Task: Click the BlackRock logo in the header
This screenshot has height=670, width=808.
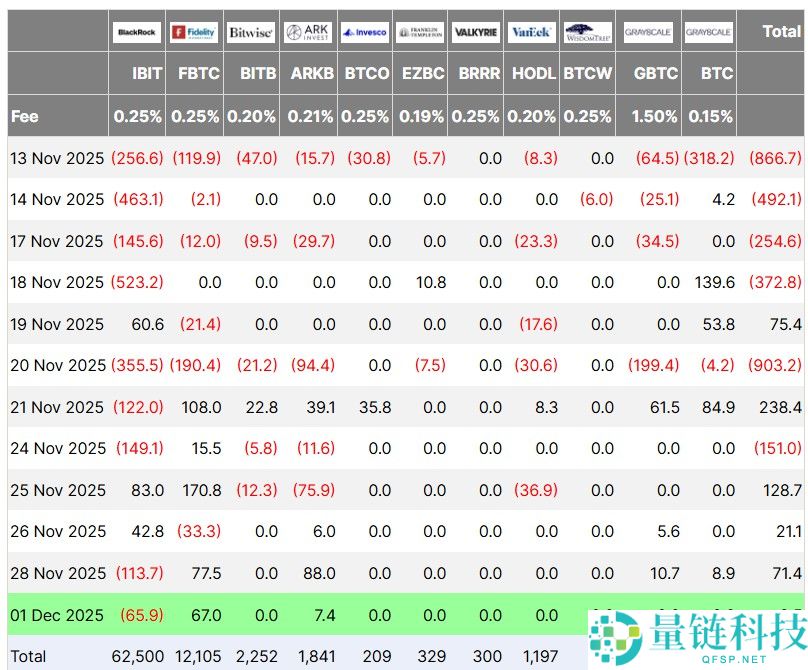Action: pos(136,31)
